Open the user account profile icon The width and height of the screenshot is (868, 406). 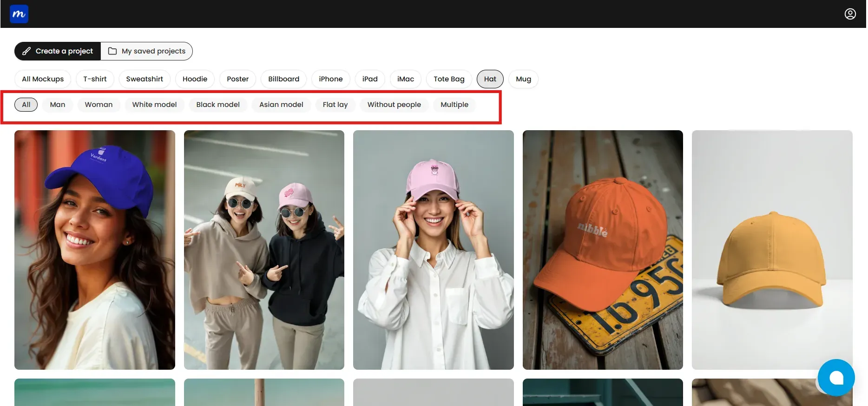point(850,14)
